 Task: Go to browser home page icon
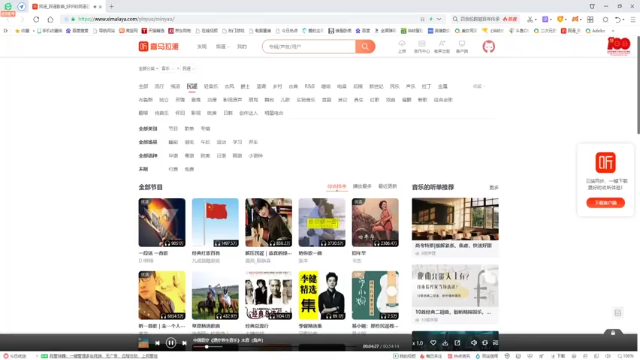[50, 19]
